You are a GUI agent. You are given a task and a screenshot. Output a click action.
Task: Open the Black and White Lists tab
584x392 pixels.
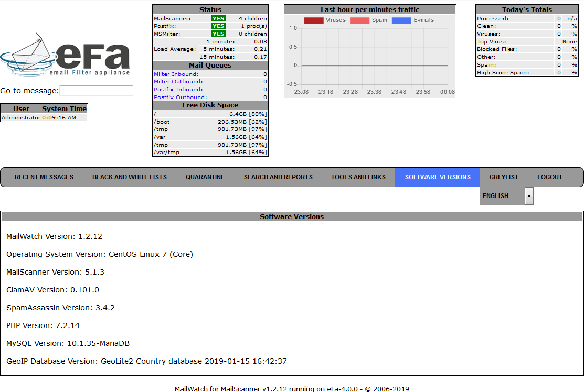pos(129,177)
